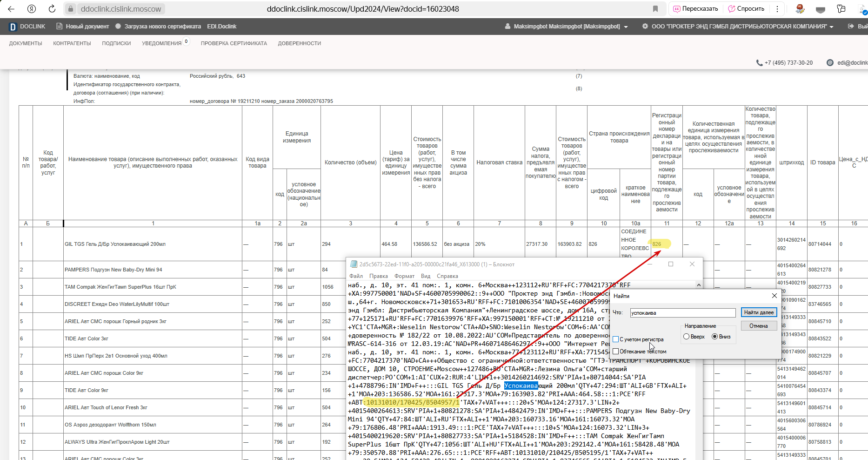Toggle Обтекание текстом checkbox
This screenshot has height=460, width=868.
point(616,352)
